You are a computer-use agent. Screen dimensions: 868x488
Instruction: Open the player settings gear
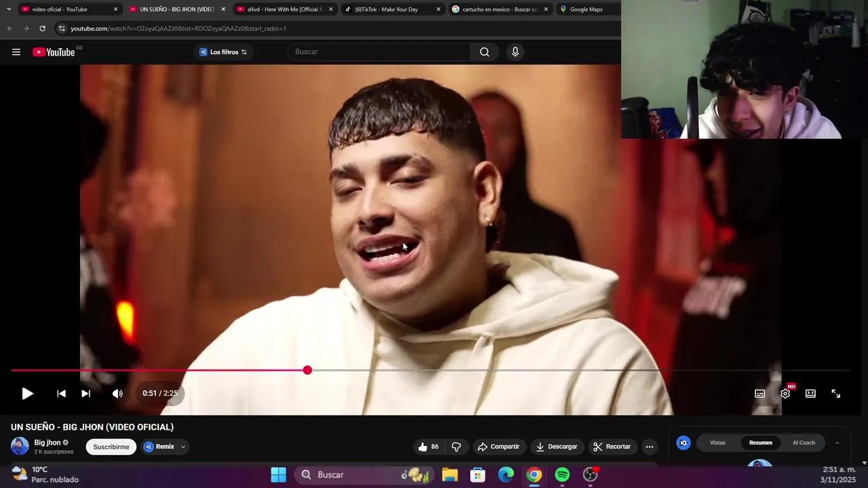point(785,394)
